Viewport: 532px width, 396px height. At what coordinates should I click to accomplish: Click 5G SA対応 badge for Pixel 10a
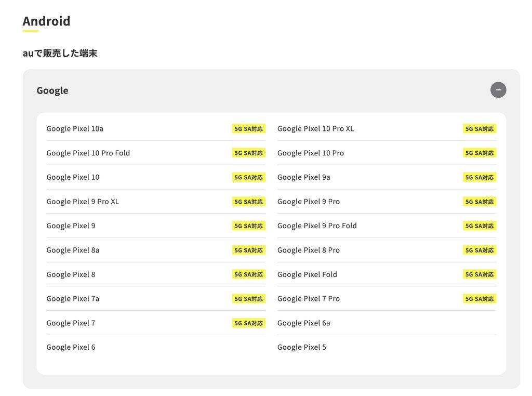click(x=249, y=128)
